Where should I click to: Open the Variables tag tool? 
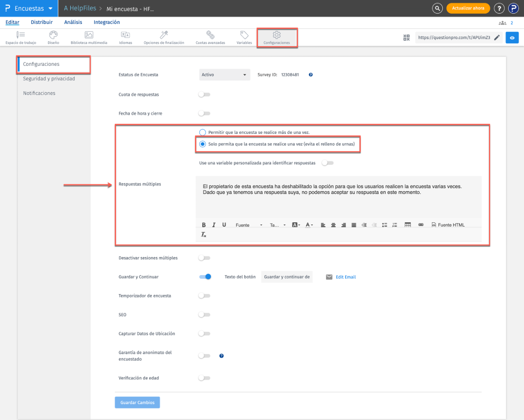[244, 38]
